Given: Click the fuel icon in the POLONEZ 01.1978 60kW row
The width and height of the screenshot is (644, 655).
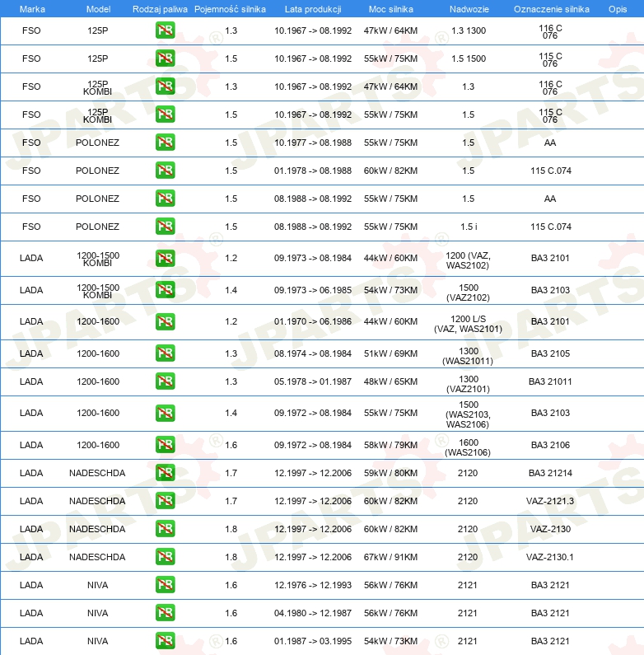Looking at the screenshot, I should click(165, 171).
